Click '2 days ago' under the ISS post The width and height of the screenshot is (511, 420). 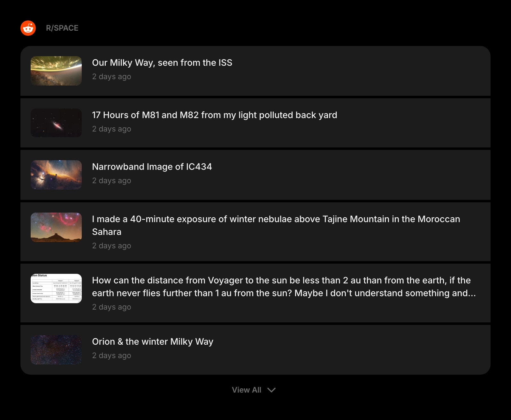click(111, 77)
